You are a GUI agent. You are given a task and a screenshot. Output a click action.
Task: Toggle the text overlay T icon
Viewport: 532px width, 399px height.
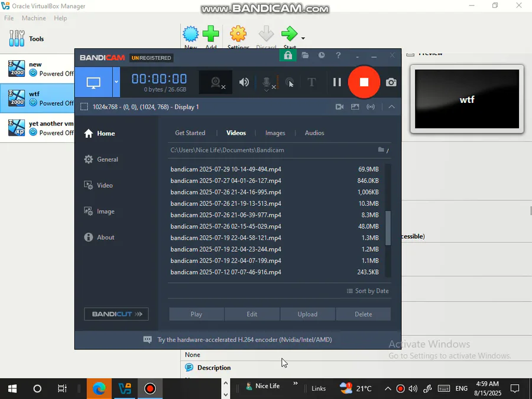(312, 82)
